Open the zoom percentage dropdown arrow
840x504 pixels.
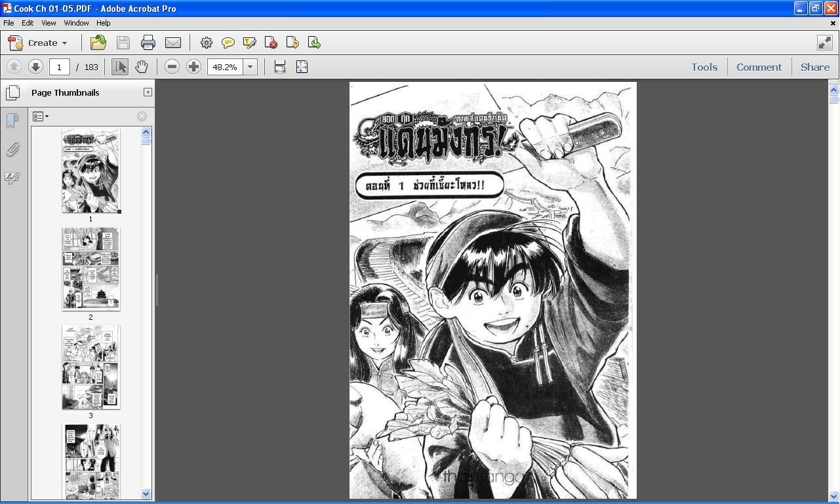(x=250, y=67)
